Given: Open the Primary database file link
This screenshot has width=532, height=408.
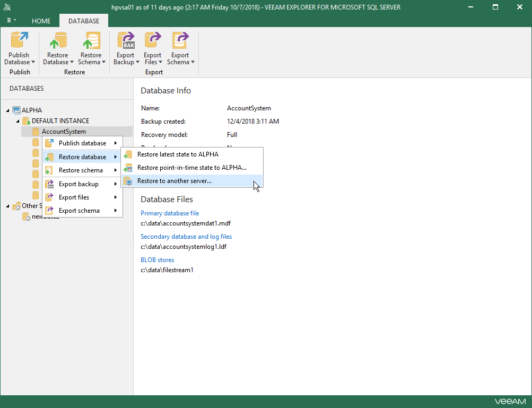Looking at the screenshot, I should (170, 213).
